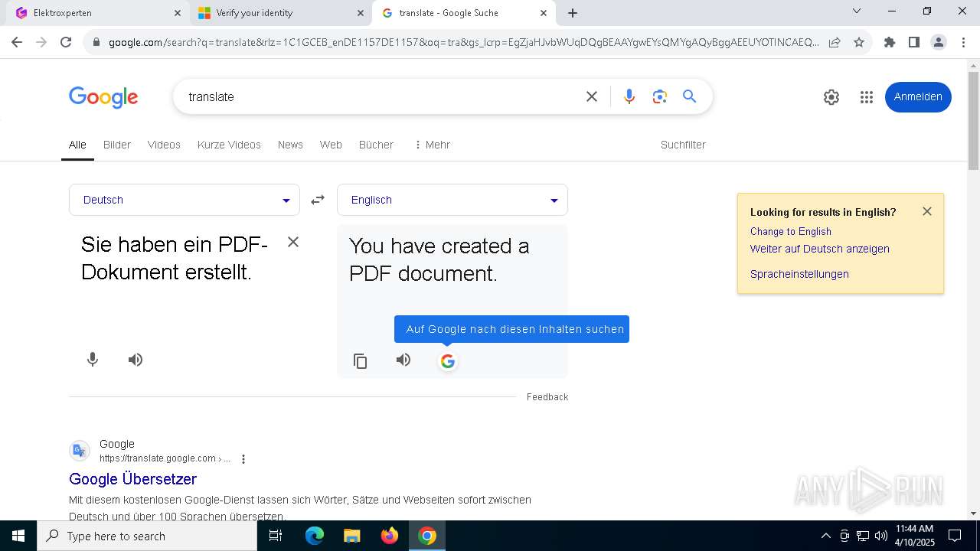The width and height of the screenshot is (980, 551).
Task: Launch Firefox from the taskbar
Action: (390, 536)
